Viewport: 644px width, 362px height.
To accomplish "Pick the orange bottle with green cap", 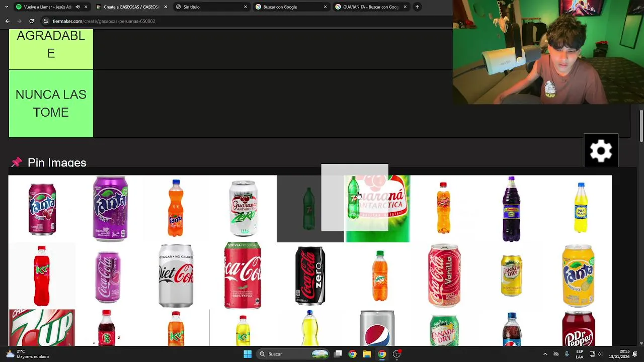I will pos(380,276).
